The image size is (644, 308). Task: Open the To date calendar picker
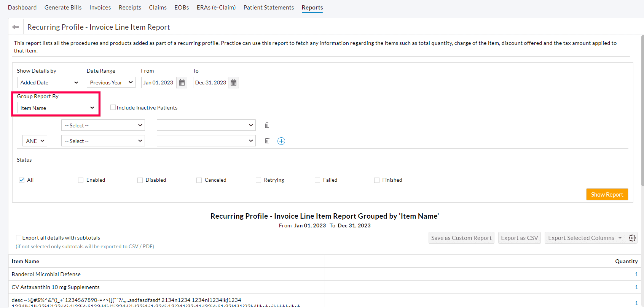(x=234, y=83)
